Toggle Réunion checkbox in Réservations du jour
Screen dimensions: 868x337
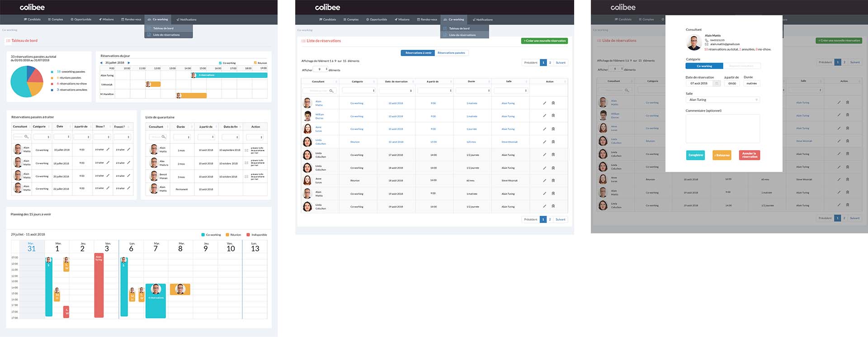[255, 63]
